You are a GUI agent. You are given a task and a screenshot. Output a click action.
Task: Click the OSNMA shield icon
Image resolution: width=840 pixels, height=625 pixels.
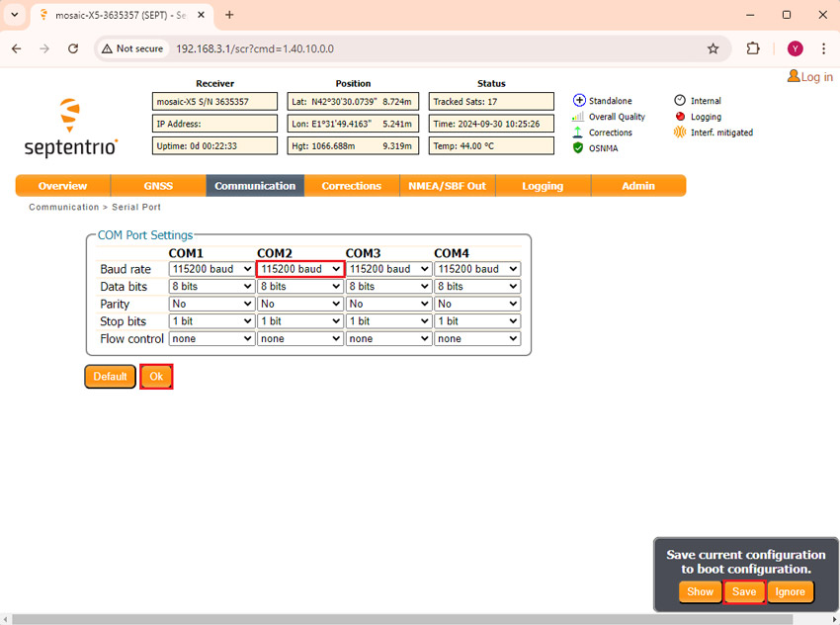(579, 147)
